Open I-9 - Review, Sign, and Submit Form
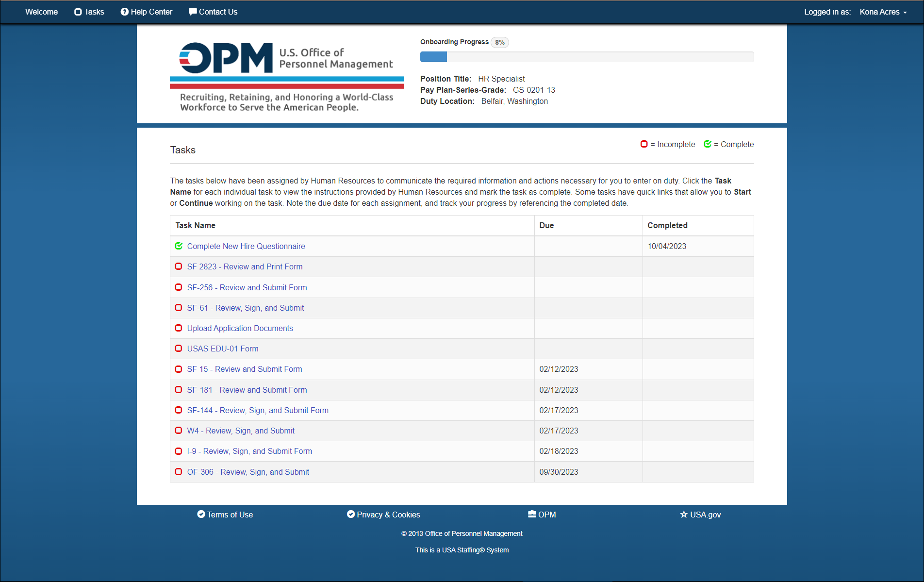This screenshot has width=924, height=582. (249, 451)
